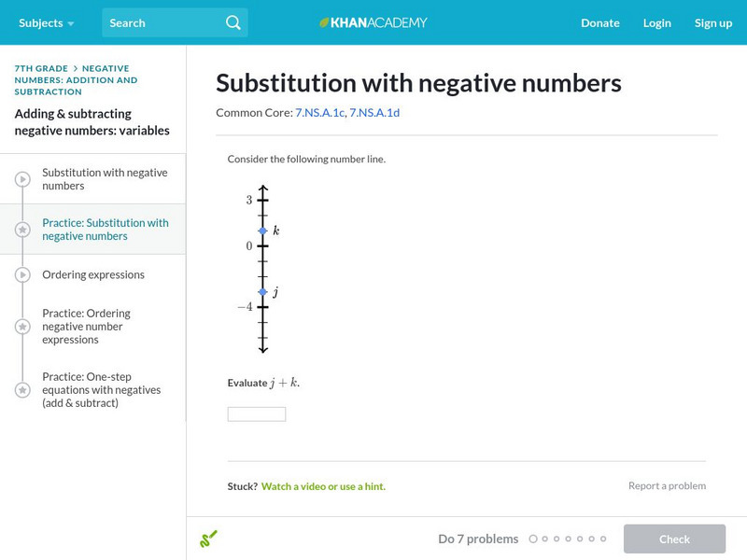Click star icon for One-step equations practice
The image size is (747, 560).
coord(22,390)
